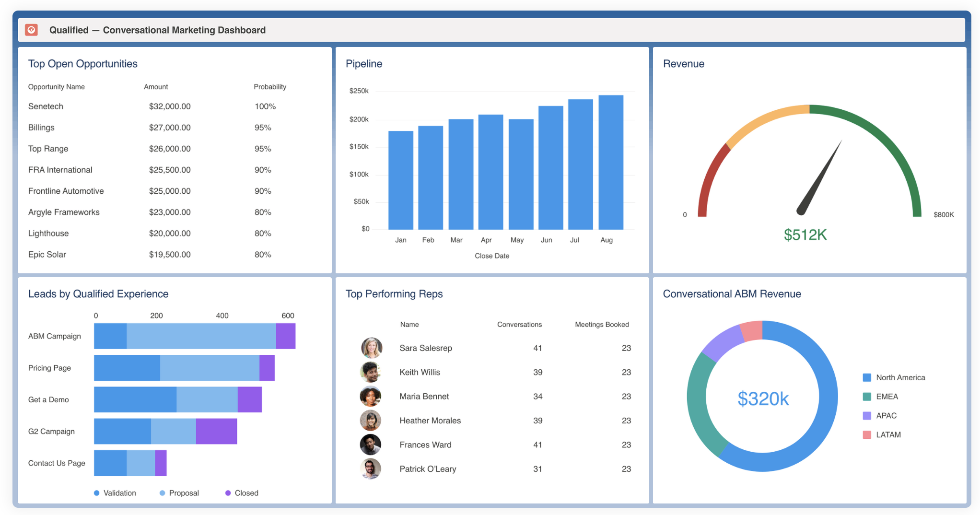Click the Feb bar in Pipeline chart
The height and width of the screenshot is (515, 980).
click(431, 178)
